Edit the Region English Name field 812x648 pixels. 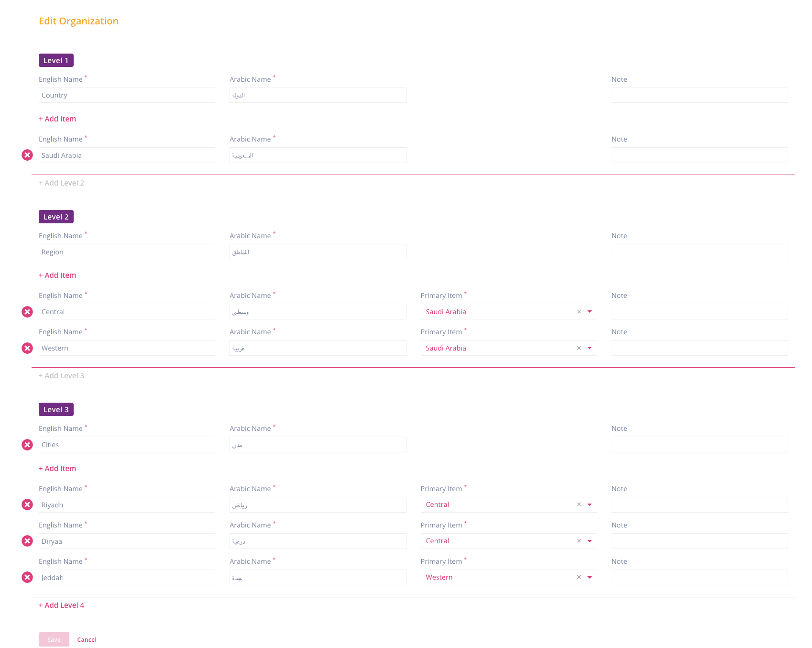click(x=127, y=252)
